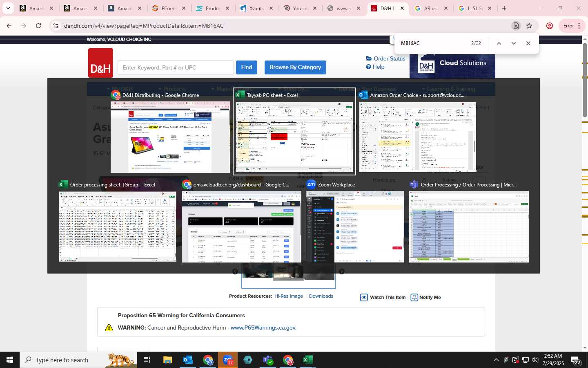This screenshot has width=588, height=368.
Task: Open Downloads link
Action: 321,296
